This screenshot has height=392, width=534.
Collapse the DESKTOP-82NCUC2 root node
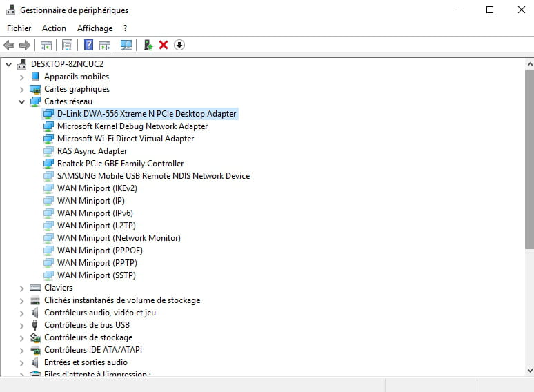click(x=8, y=64)
